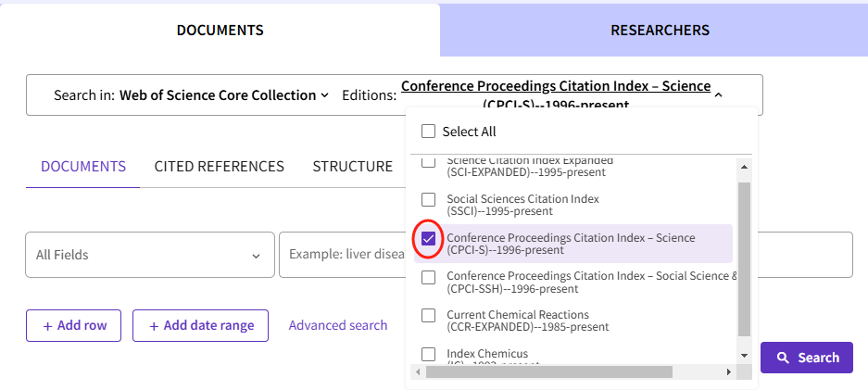Screen dimensions: 868x390
Task: Open the CITED REFERENCES tab
Action: (219, 167)
